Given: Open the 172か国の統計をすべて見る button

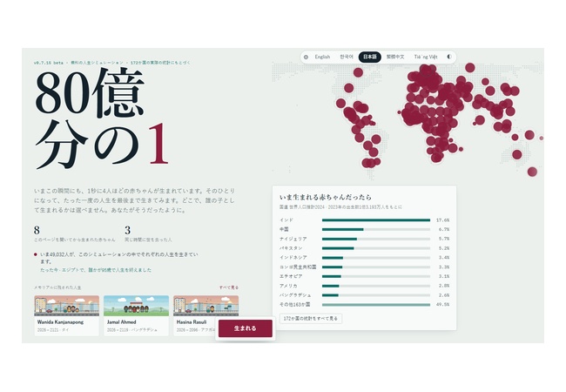Looking at the screenshot, I should coord(311,318).
